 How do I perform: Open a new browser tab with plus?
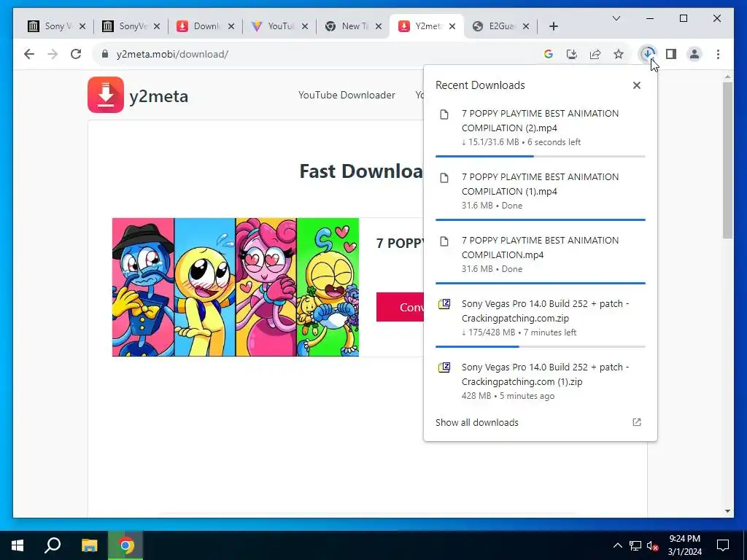coord(553,26)
